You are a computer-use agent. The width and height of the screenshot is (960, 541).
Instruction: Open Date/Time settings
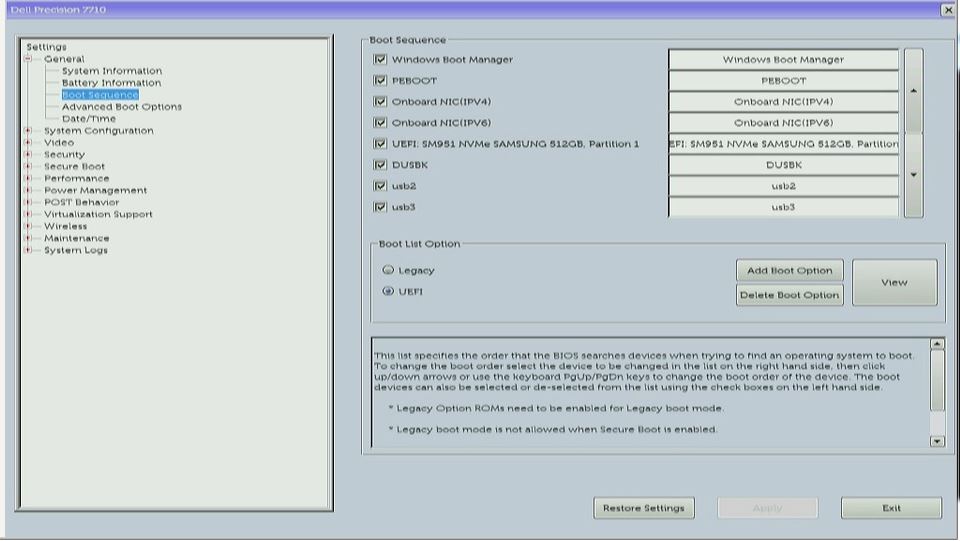click(x=89, y=119)
